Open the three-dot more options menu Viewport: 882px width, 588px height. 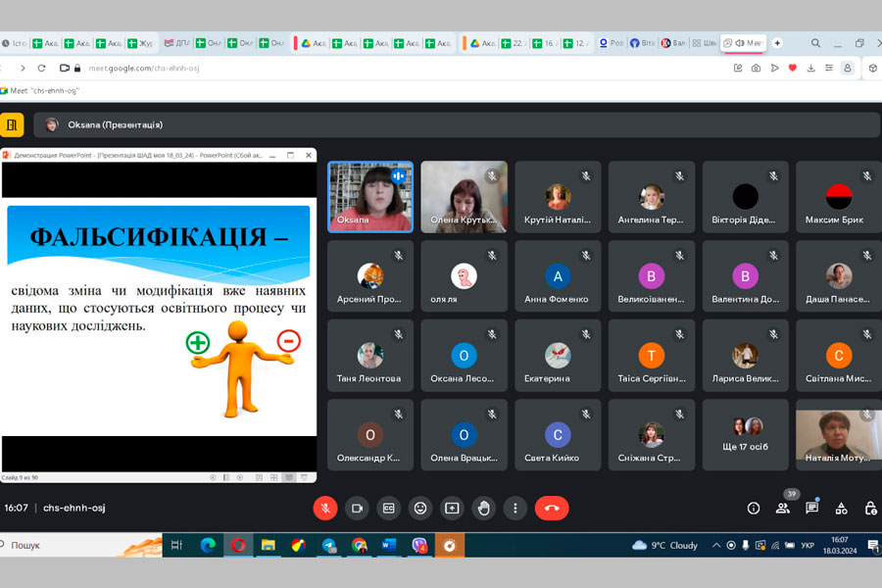pos(514,508)
